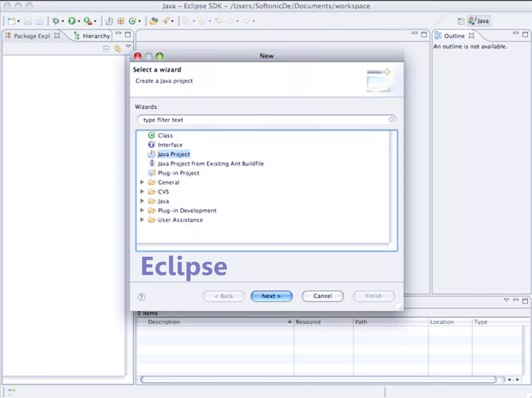The height and width of the screenshot is (398, 532).
Task: Close the Outline view tab
Action: pyautogui.click(x=472, y=35)
